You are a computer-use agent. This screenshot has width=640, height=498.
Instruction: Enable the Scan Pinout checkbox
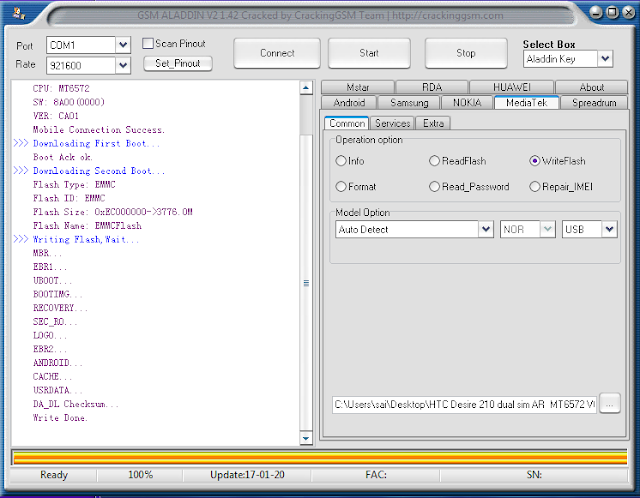[148, 43]
